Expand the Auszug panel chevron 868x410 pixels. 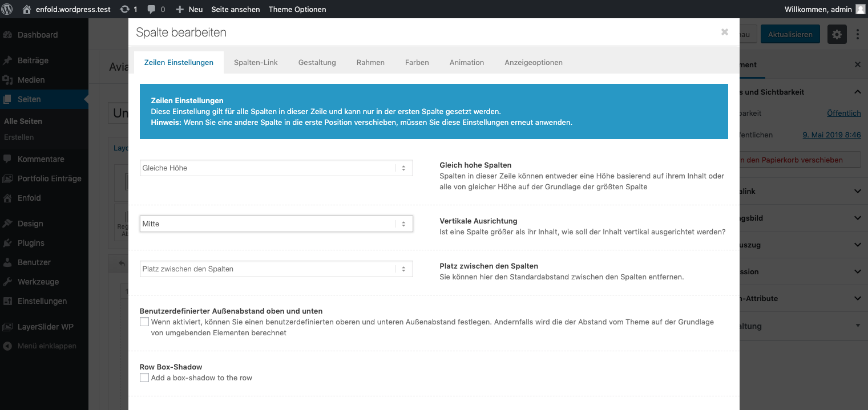(x=858, y=245)
